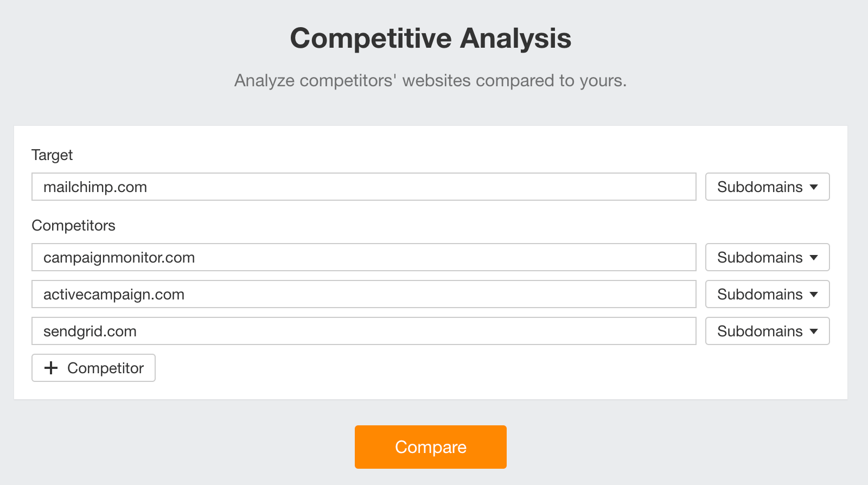Screen dimensions: 868x485
Task: Click the caret on campaignmonitor.com's Subdomains selector
Action: click(814, 257)
